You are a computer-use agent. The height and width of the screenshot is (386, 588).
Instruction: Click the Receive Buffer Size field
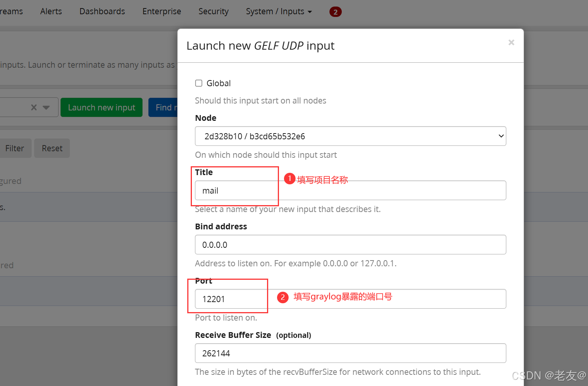pyautogui.click(x=351, y=353)
